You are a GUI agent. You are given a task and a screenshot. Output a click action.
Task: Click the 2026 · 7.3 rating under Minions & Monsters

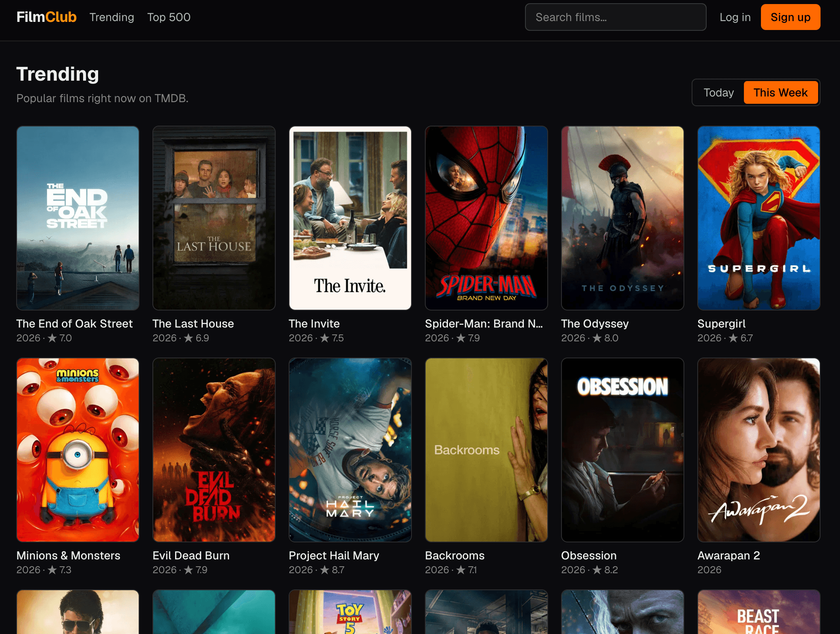(44, 570)
